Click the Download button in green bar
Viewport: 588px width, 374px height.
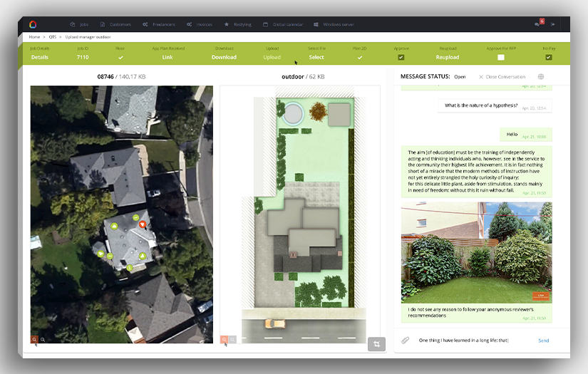pyautogui.click(x=224, y=57)
